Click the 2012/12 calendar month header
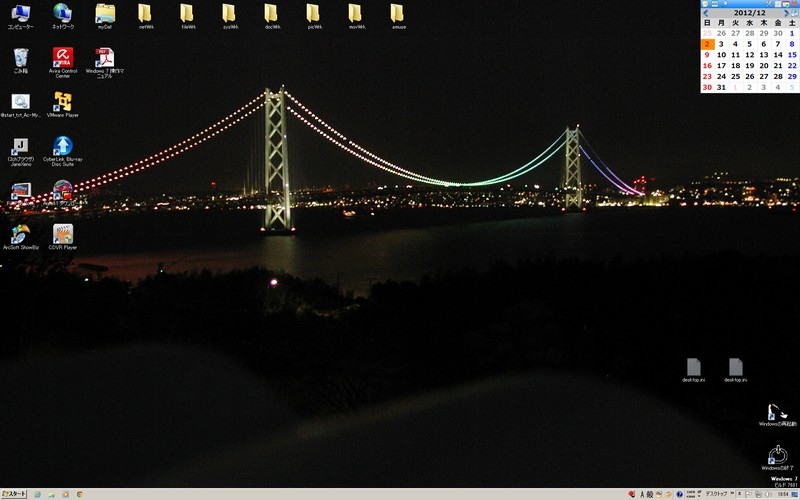This screenshot has width=800, height=500. click(x=748, y=11)
